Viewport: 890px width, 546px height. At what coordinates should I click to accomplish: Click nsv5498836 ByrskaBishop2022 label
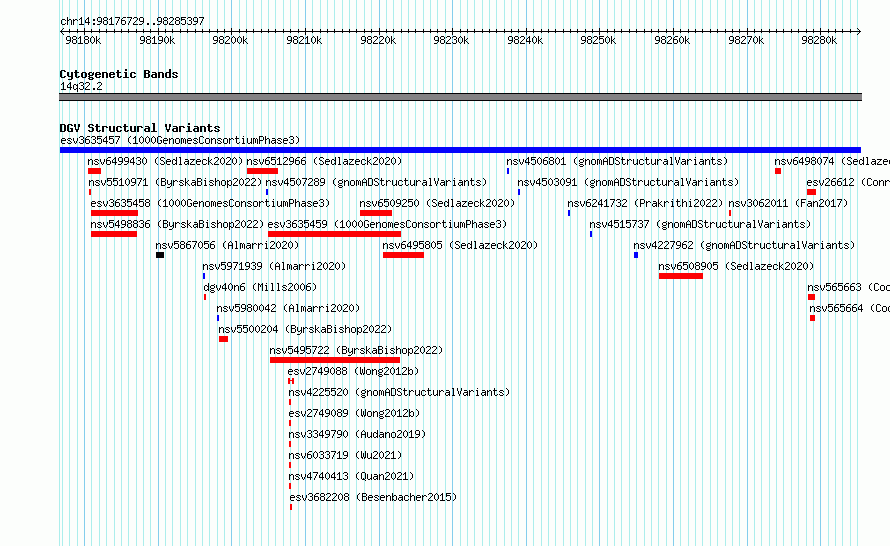[x=178, y=224]
